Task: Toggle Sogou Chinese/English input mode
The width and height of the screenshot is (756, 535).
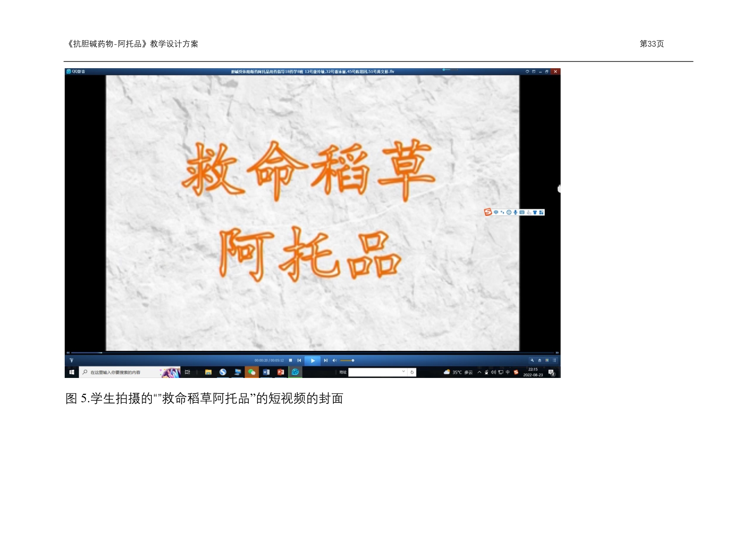Action: [x=496, y=212]
